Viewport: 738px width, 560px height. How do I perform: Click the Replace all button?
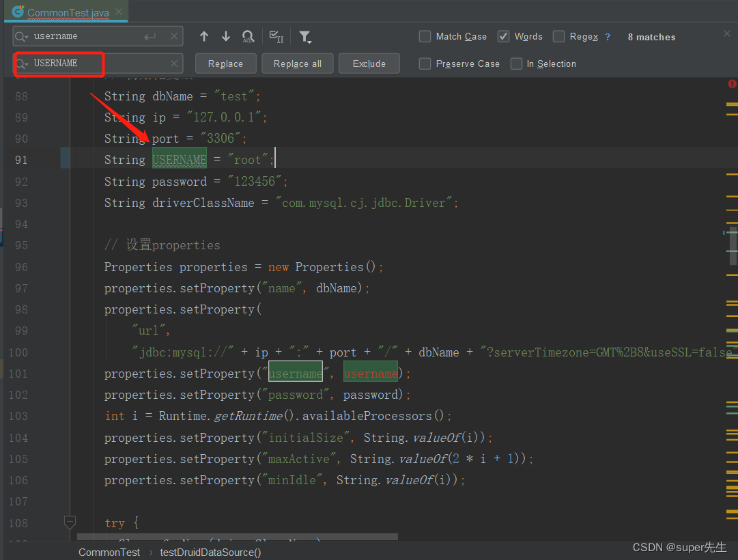(x=298, y=64)
